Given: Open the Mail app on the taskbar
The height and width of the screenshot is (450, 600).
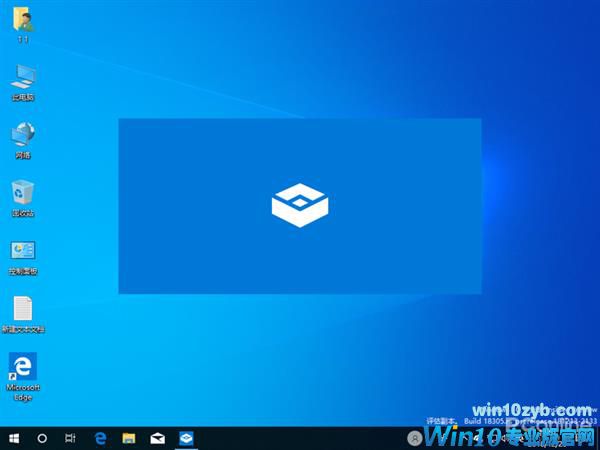Looking at the screenshot, I should [x=157, y=438].
